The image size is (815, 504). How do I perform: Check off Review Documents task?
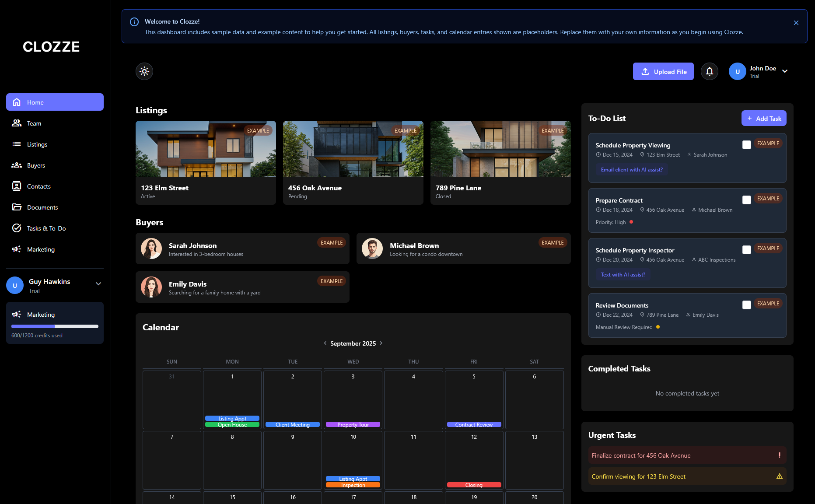[747, 305]
